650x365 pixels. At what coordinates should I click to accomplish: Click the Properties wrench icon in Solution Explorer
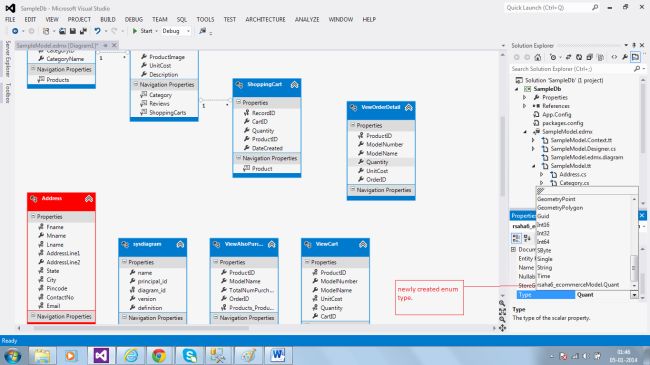coord(625,57)
